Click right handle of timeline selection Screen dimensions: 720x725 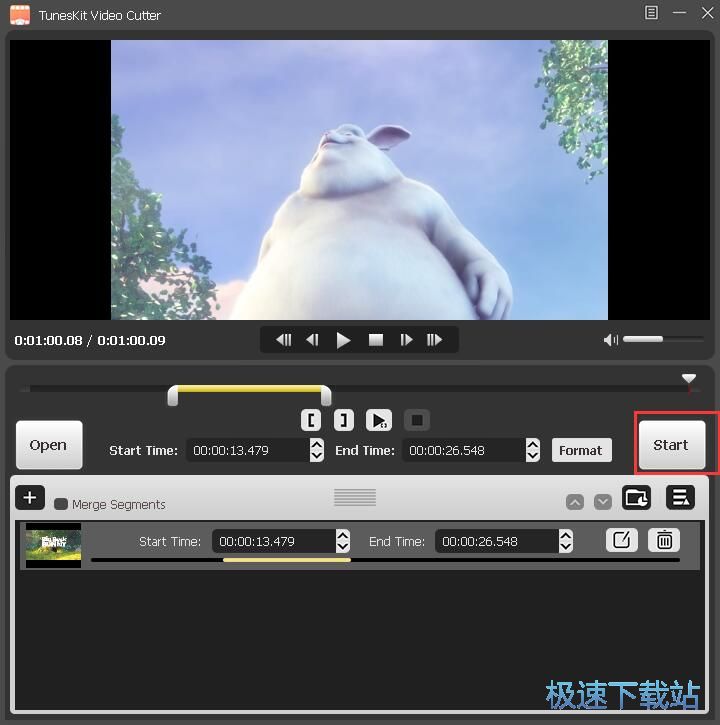[326, 395]
